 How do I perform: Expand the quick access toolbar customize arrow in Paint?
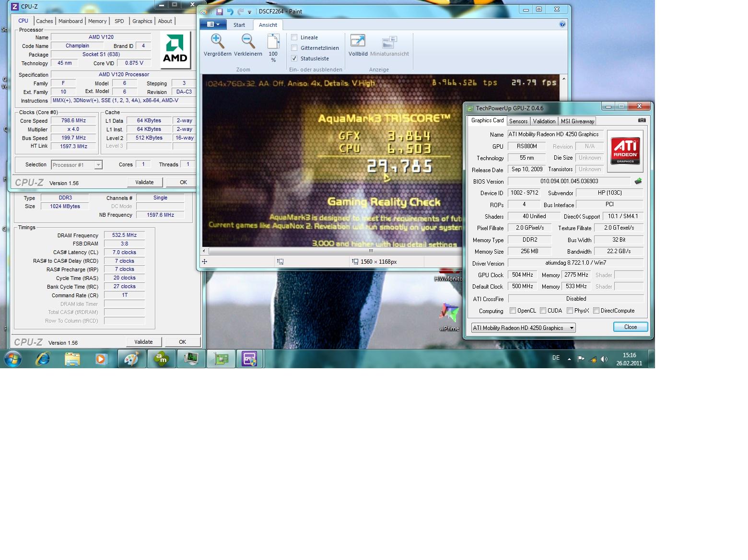pos(249,12)
